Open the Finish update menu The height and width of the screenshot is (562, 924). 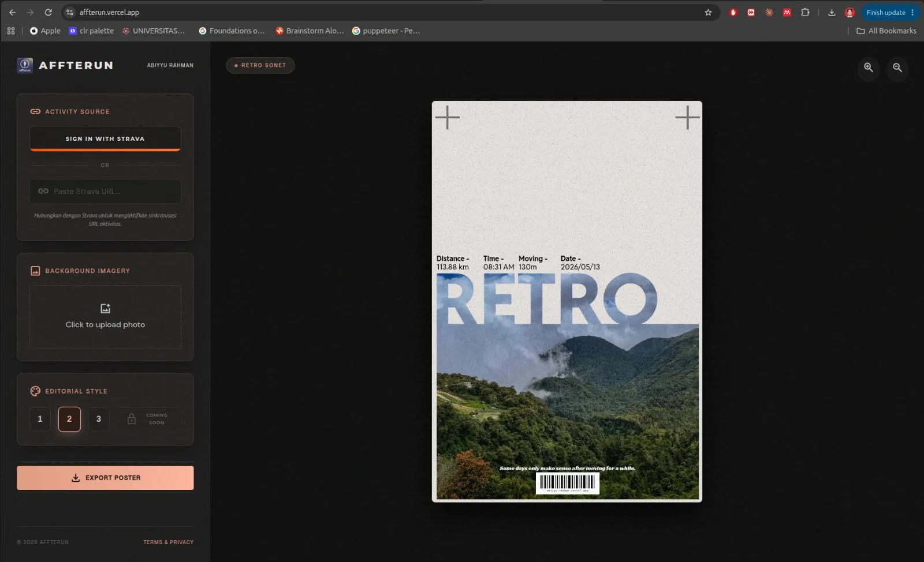click(x=890, y=12)
